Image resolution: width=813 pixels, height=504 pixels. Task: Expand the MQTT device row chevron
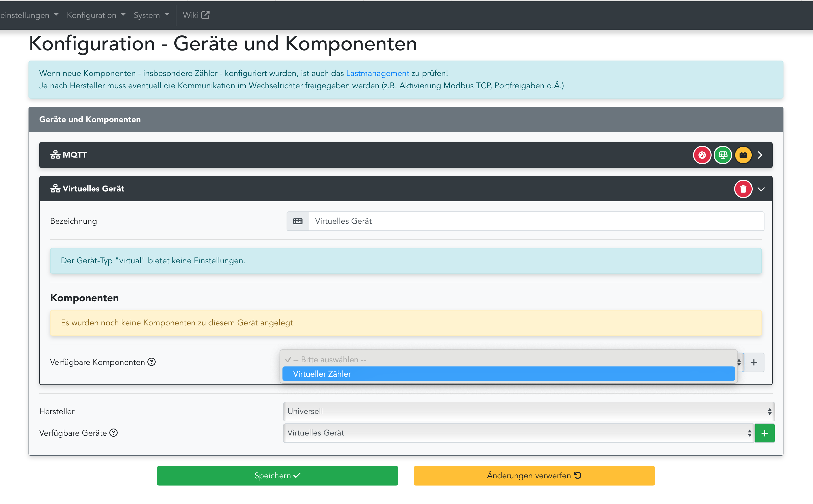760,155
